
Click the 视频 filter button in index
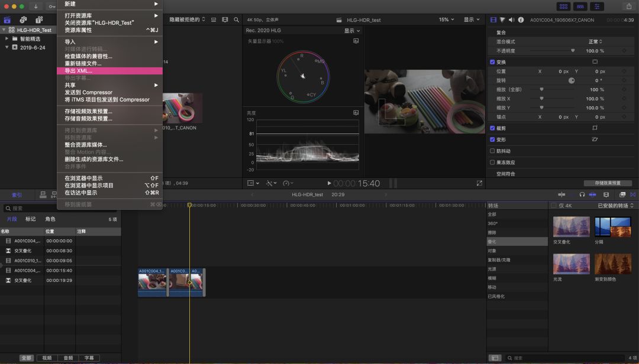47,358
